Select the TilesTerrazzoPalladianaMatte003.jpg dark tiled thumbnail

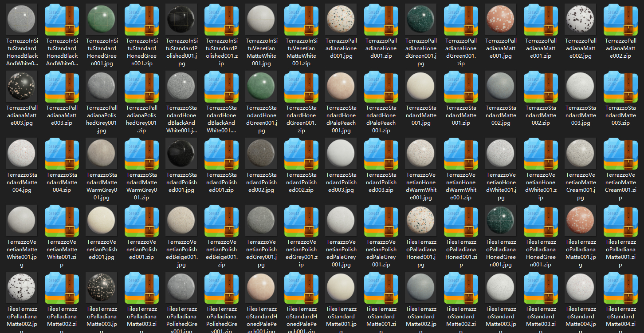[102, 288]
